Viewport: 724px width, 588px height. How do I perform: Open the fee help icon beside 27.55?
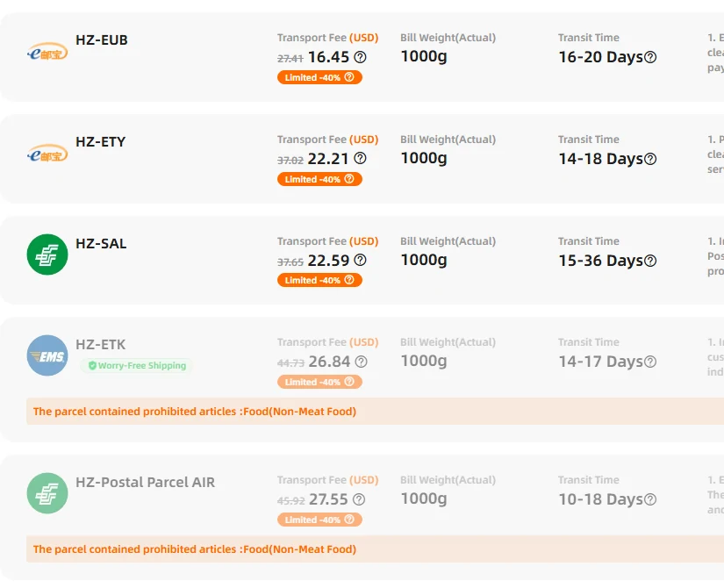[359, 499]
